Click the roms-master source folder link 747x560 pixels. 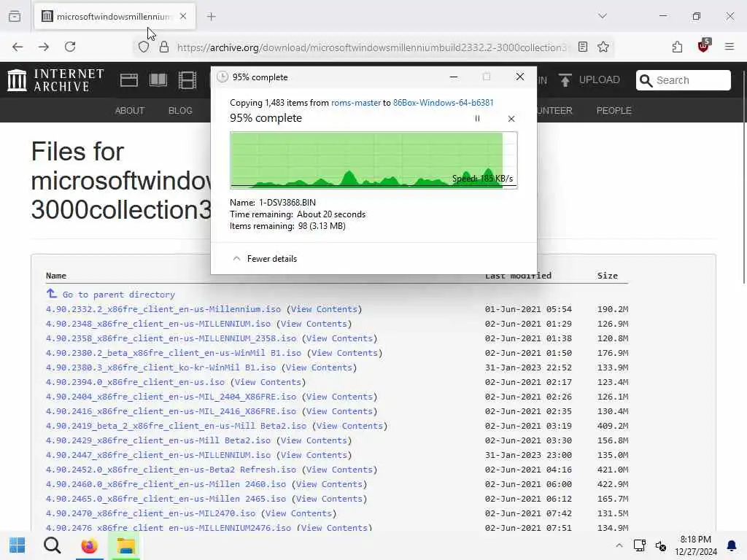tap(356, 103)
